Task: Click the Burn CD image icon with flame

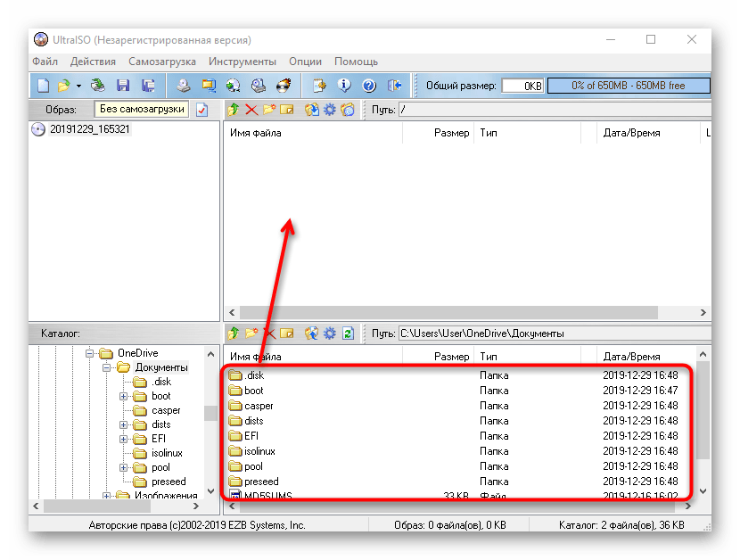Action: tap(284, 86)
